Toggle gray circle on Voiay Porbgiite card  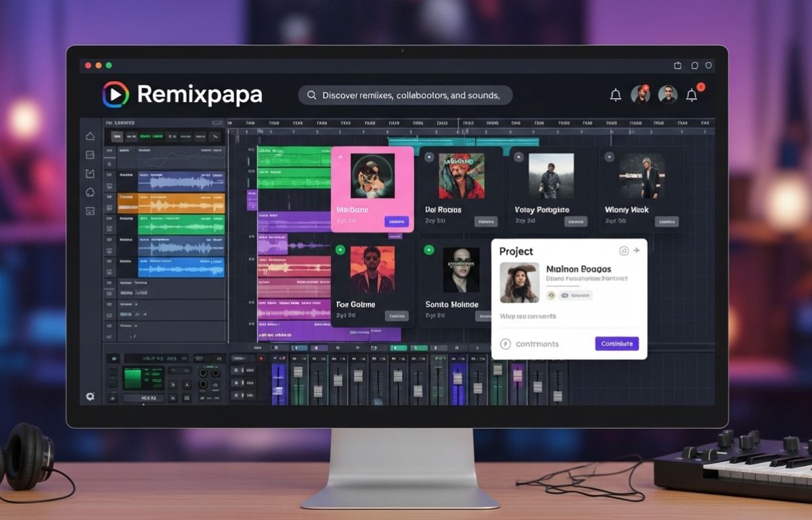tap(518, 157)
